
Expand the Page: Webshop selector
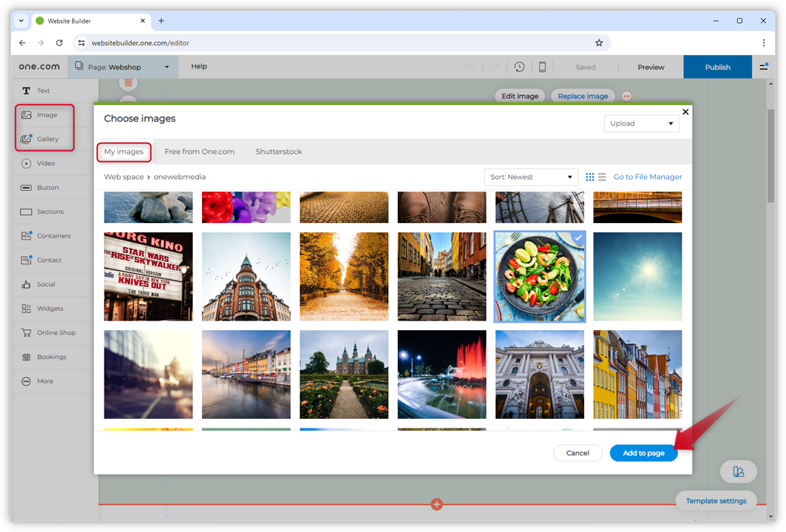(122, 67)
